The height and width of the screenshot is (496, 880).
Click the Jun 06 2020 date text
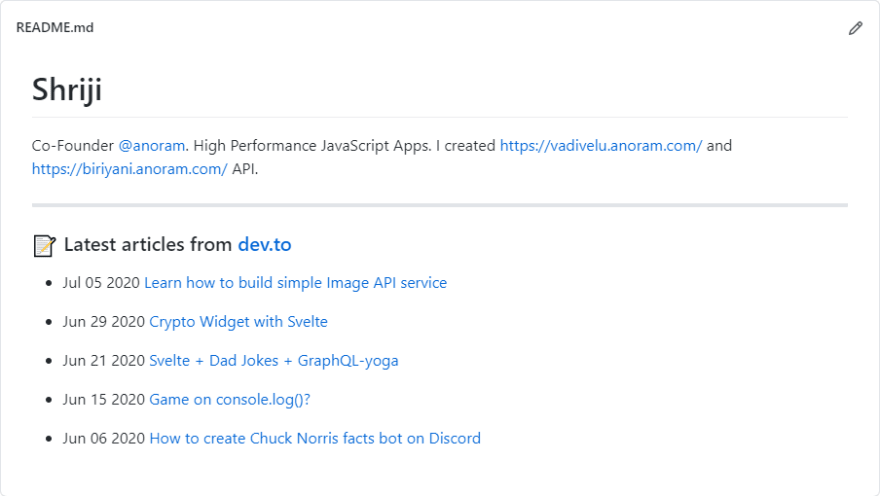pos(104,438)
